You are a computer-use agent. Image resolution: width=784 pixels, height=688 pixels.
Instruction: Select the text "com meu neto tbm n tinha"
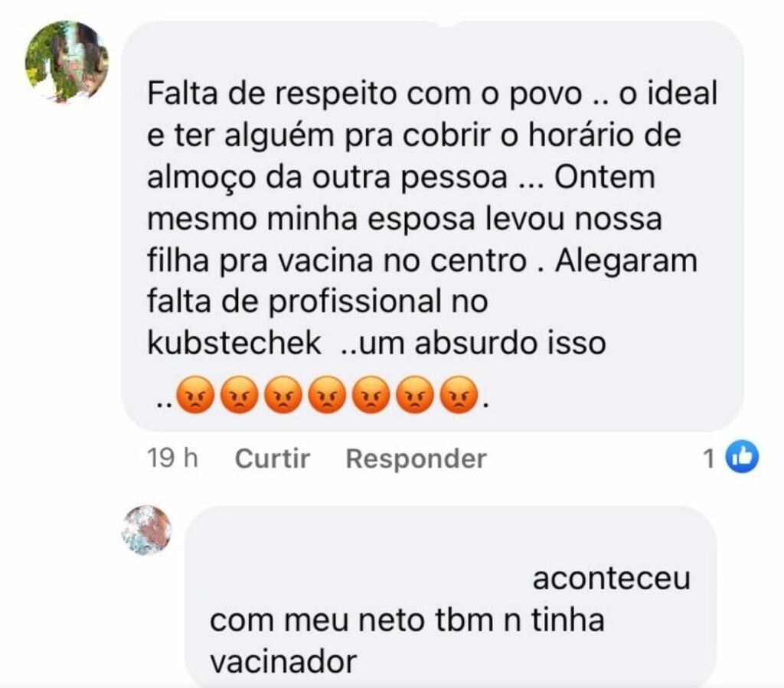click(x=407, y=620)
